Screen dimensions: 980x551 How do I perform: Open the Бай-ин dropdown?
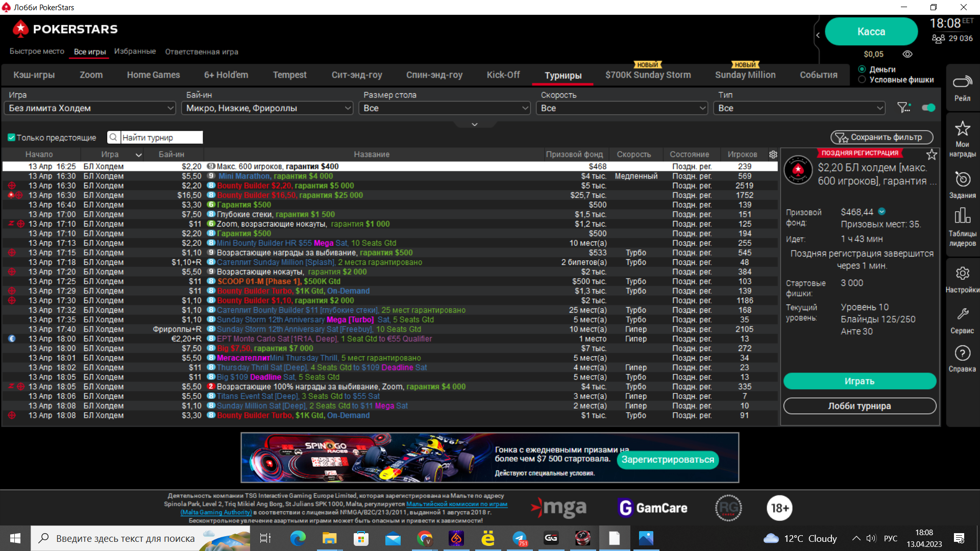[x=267, y=108]
